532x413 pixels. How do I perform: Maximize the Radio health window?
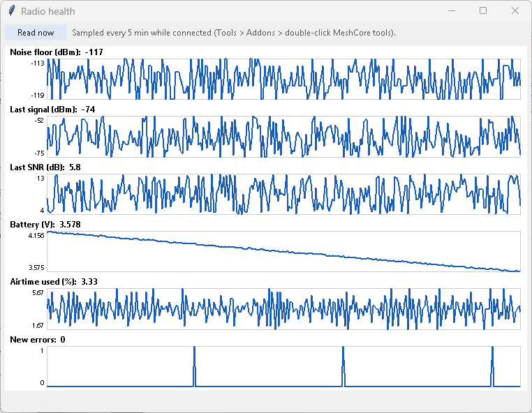pos(483,11)
